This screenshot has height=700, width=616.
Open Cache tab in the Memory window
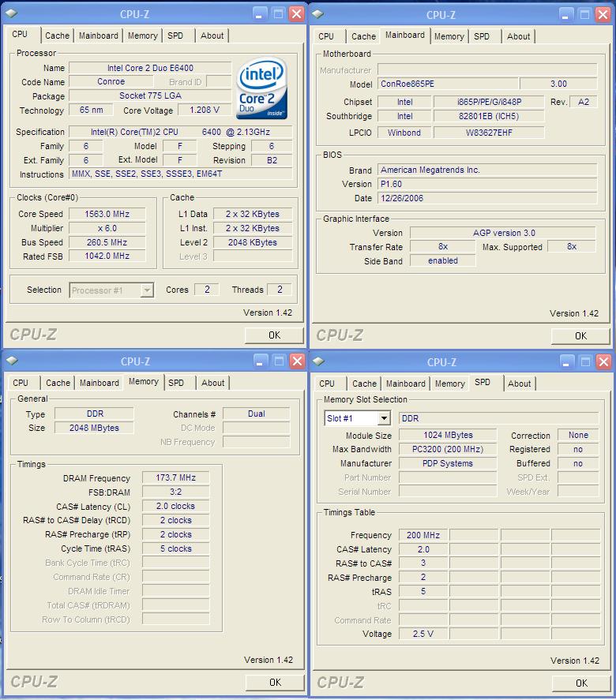[x=58, y=383]
